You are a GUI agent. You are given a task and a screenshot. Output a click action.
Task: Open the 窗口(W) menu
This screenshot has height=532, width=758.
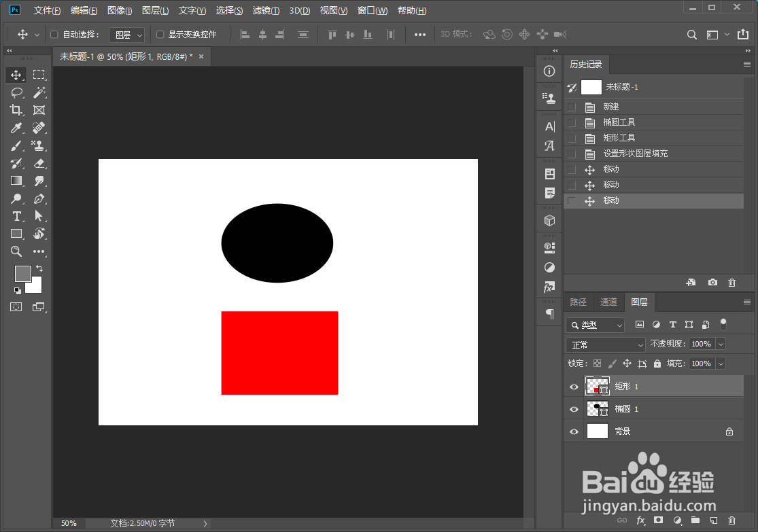tap(373, 11)
